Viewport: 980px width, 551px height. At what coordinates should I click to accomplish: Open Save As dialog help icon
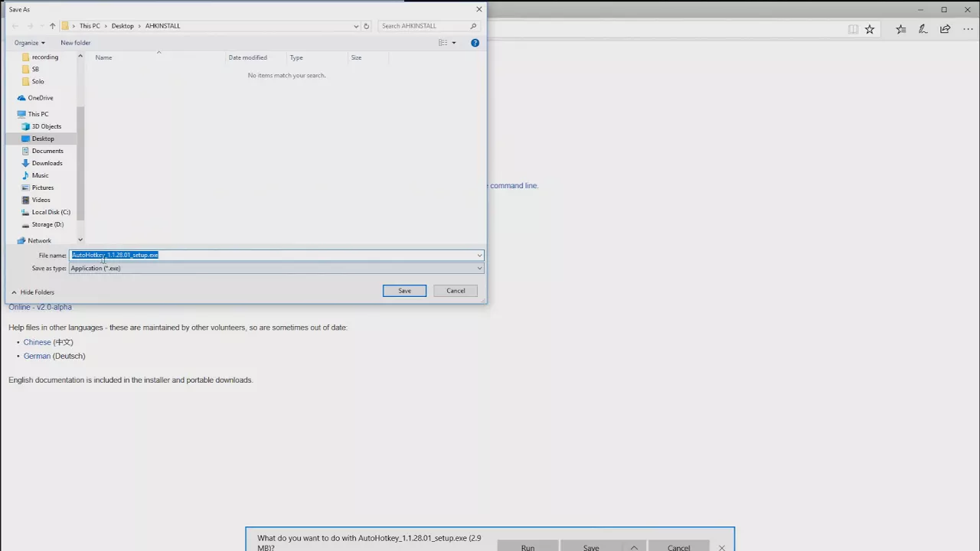(475, 43)
